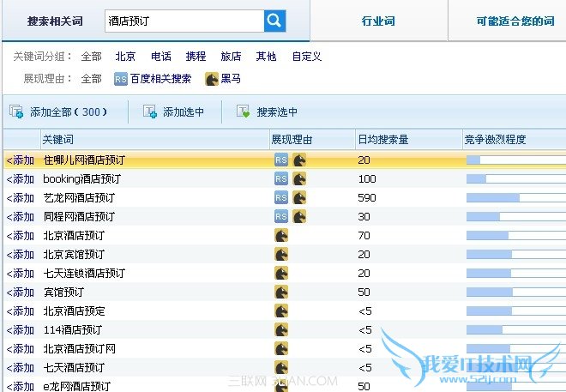This screenshot has width=566, height=392.
Task: Switch to the 搜索相关词 tab
Action: [55, 21]
